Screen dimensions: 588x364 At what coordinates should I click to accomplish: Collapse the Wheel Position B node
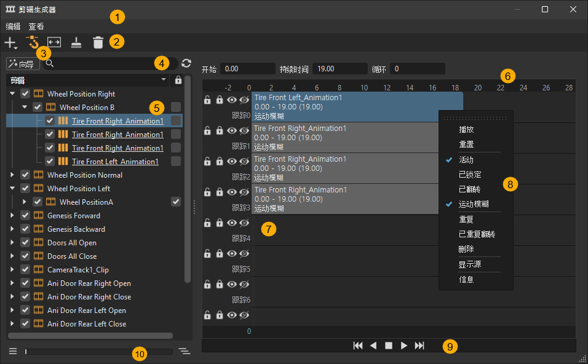25,107
